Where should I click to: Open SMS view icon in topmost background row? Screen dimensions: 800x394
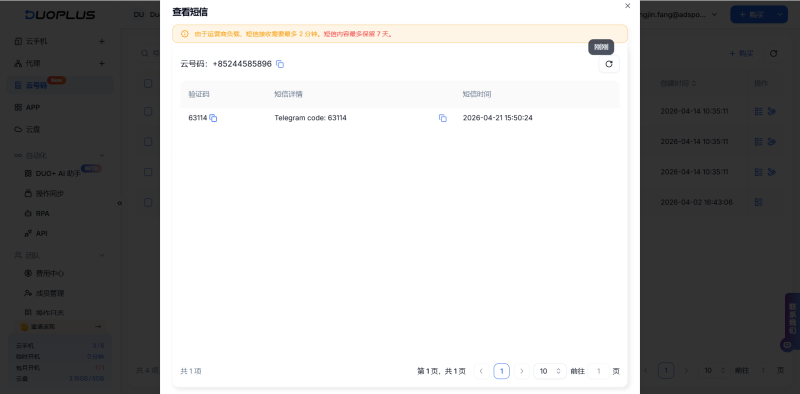pyautogui.click(x=758, y=111)
